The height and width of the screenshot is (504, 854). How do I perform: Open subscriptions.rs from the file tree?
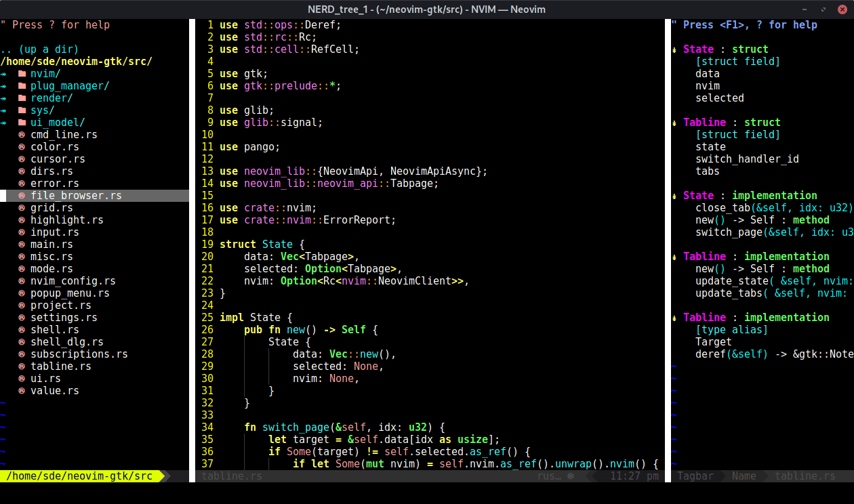(79, 354)
